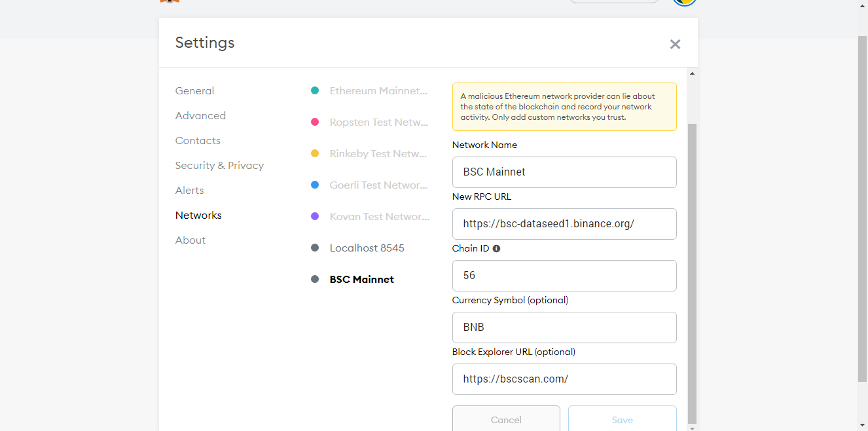Click the Chain ID info icon
The image size is (868, 431).
pyautogui.click(x=496, y=249)
